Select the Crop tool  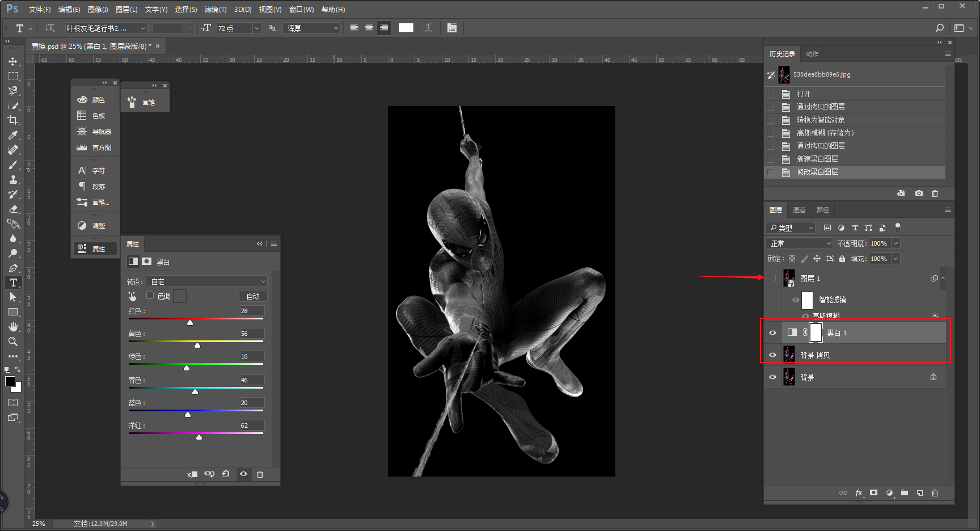[x=12, y=120]
